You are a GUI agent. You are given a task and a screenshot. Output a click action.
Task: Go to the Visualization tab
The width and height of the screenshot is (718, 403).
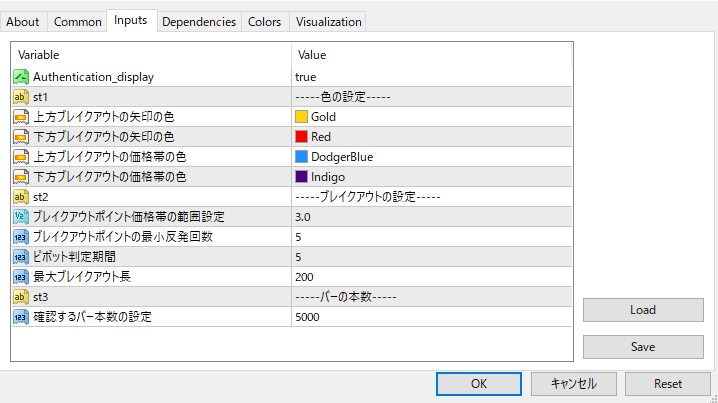(x=329, y=21)
